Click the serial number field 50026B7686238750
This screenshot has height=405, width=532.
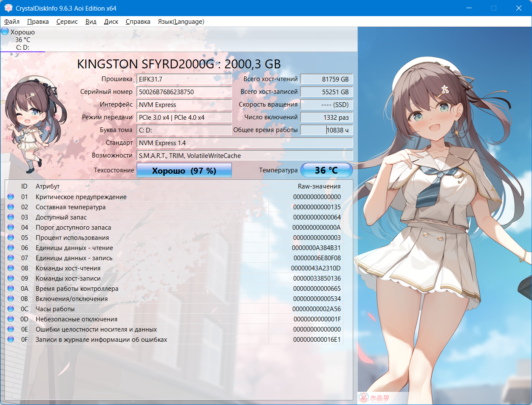(x=184, y=92)
